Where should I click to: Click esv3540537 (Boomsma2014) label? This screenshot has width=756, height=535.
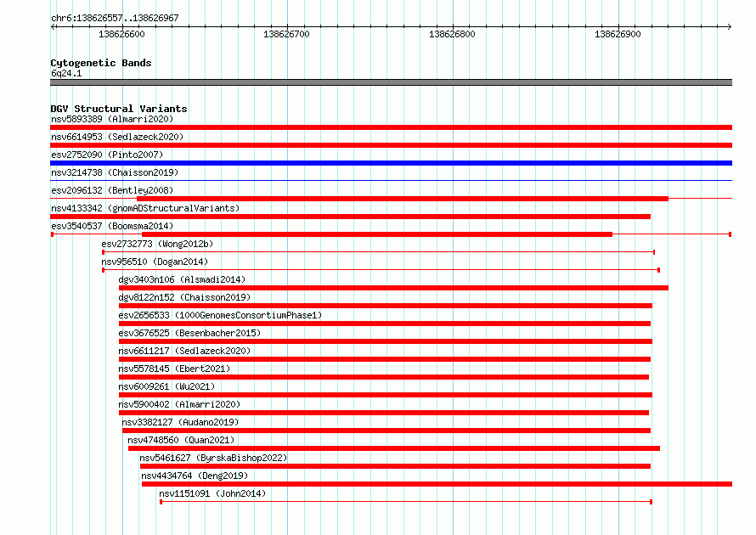pos(112,226)
